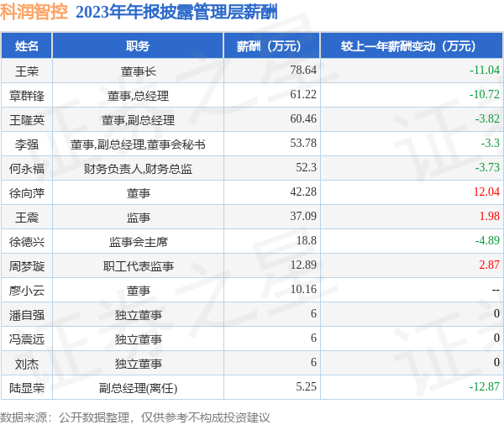The width and height of the screenshot is (504, 425).
Task: Click the name cell 冯震远
Action: click(27, 340)
